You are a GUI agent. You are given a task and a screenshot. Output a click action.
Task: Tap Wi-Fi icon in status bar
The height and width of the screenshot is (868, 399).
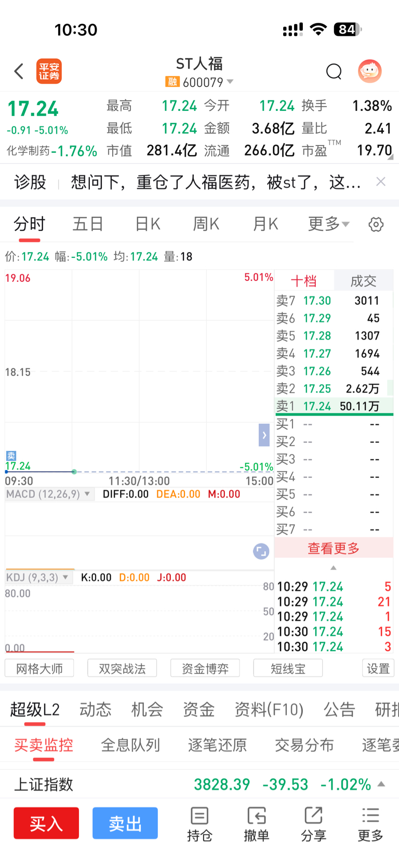[x=318, y=29]
